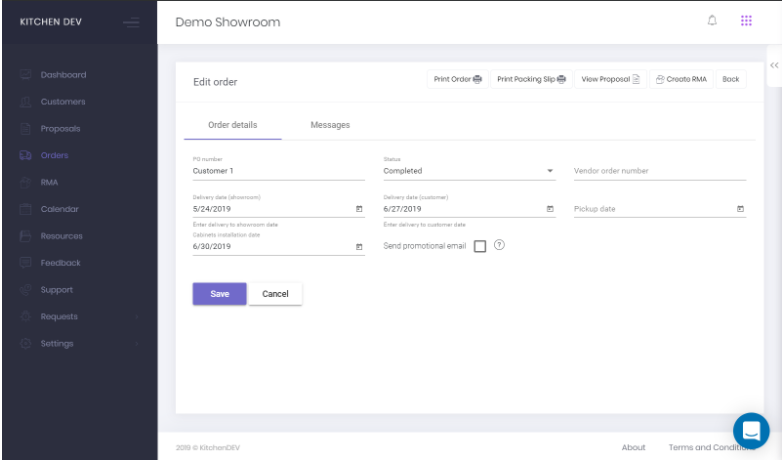Click the Pickup date field
This screenshot has height=465, width=783.
[660, 209]
